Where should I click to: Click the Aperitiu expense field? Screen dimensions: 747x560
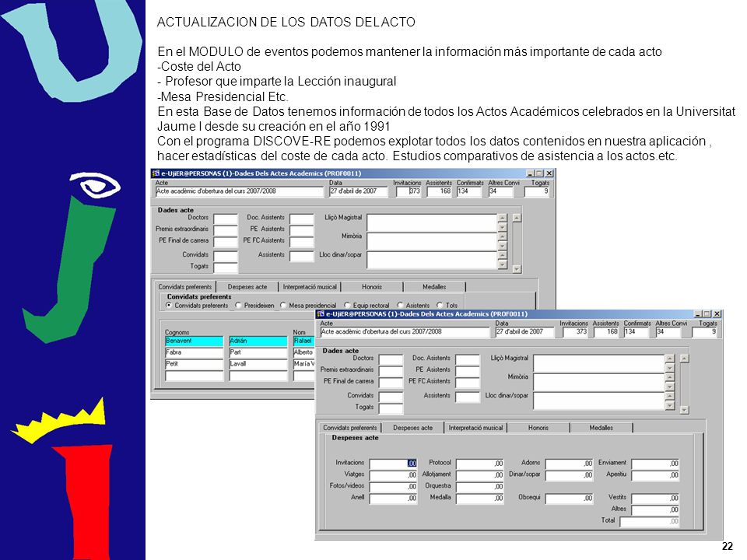click(655, 474)
